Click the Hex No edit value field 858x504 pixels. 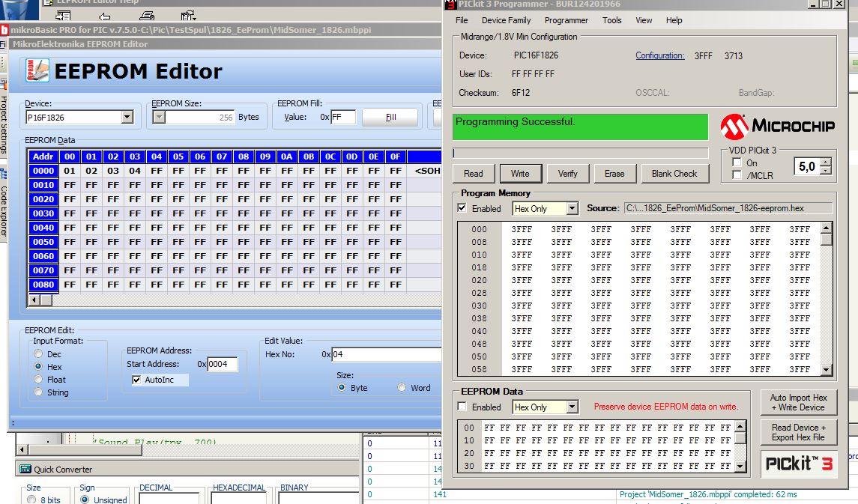387,354
